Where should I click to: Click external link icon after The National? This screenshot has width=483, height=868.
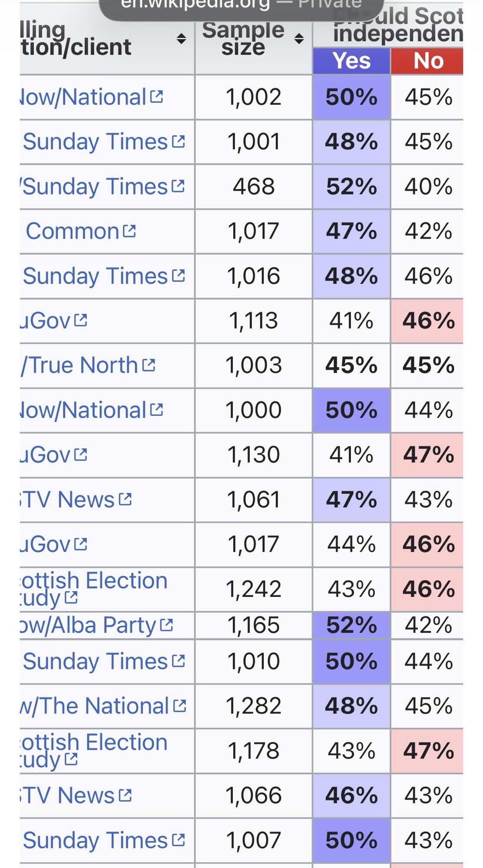pos(179,706)
